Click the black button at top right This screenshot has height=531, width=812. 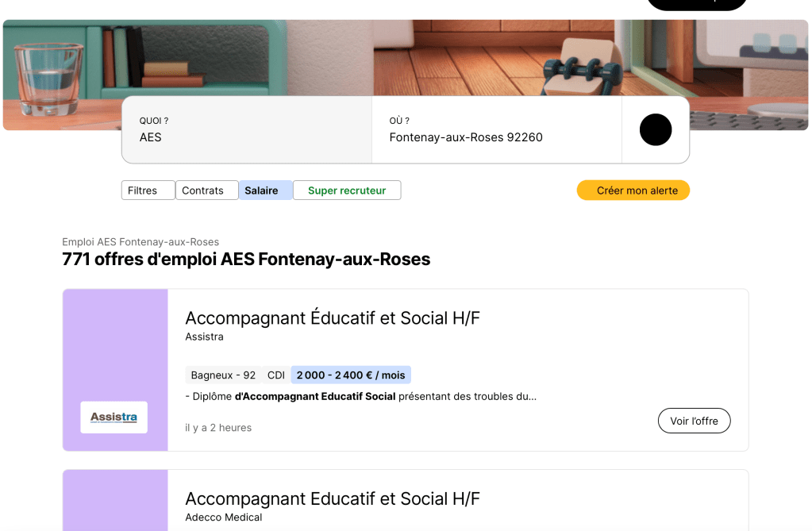pyautogui.click(x=697, y=4)
